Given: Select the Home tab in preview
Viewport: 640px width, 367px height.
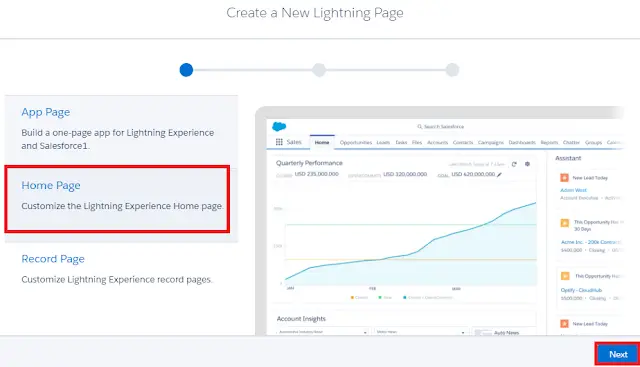Looking at the screenshot, I should 322,142.
